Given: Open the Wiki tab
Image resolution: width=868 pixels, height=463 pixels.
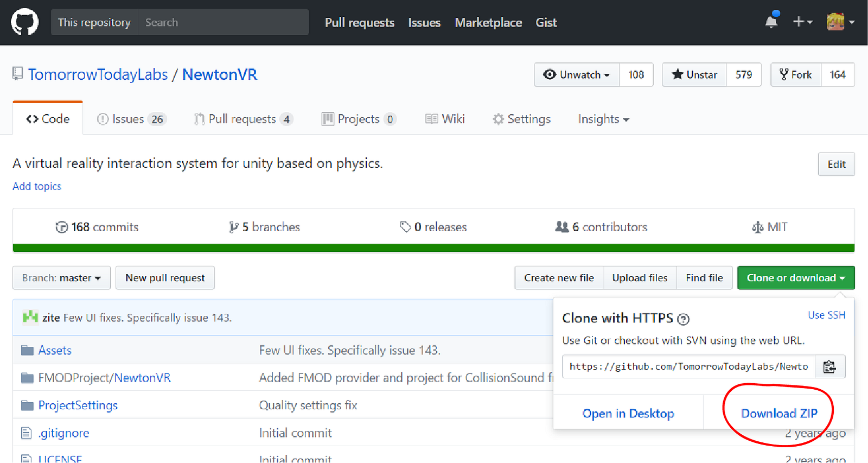Looking at the screenshot, I should pos(445,119).
